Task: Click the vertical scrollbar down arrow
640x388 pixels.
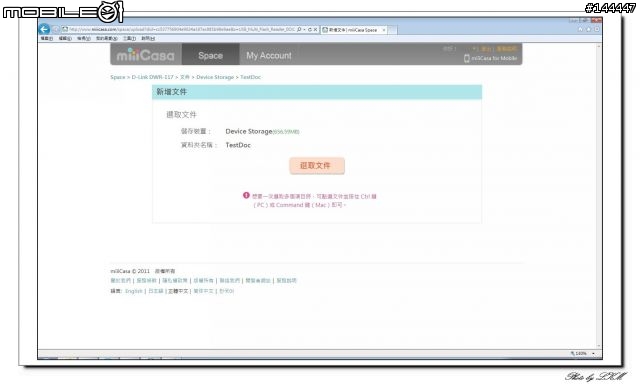Action: pyautogui.click(x=599, y=346)
